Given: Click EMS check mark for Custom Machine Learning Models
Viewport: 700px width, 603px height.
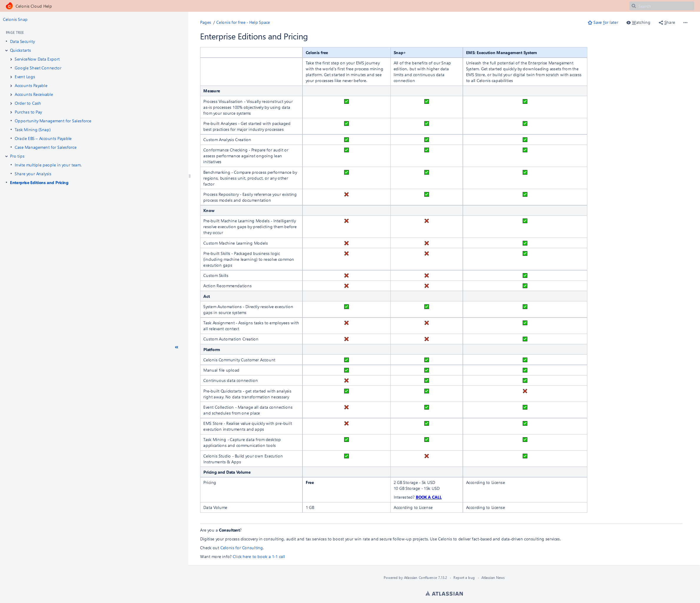Looking at the screenshot, I should pyautogui.click(x=525, y=243).
